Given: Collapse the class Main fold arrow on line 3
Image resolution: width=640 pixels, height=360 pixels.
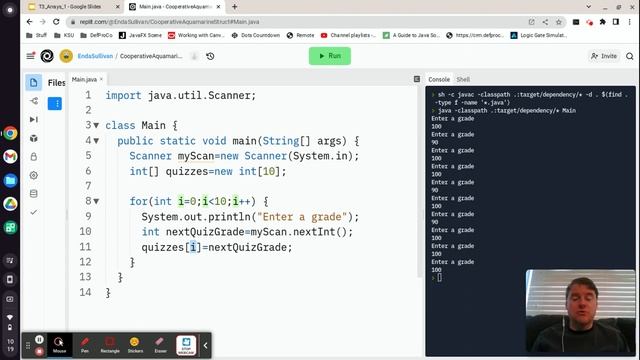Looking at the screenshot, I should pyautogui.click(x=96, y=126).
